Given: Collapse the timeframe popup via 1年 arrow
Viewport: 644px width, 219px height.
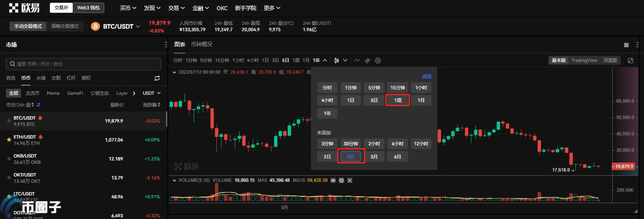Looking at the screenshot, I should 325,61.
